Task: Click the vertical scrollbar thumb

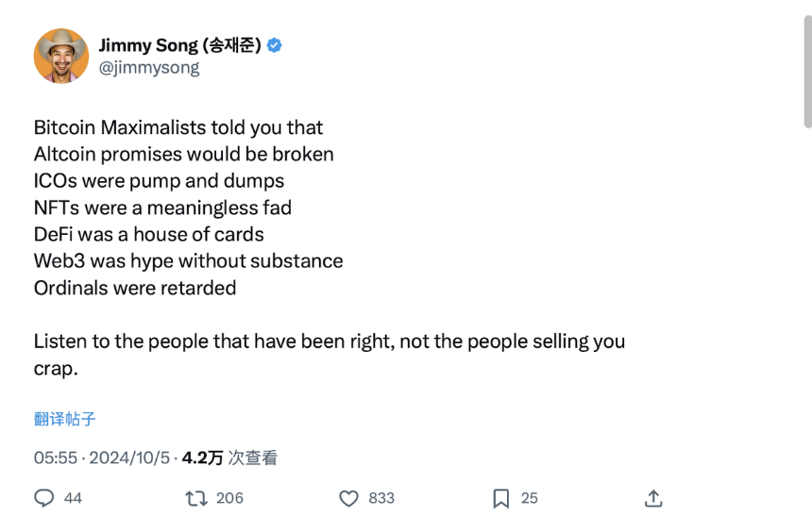Action: click(x=807, y=71)
